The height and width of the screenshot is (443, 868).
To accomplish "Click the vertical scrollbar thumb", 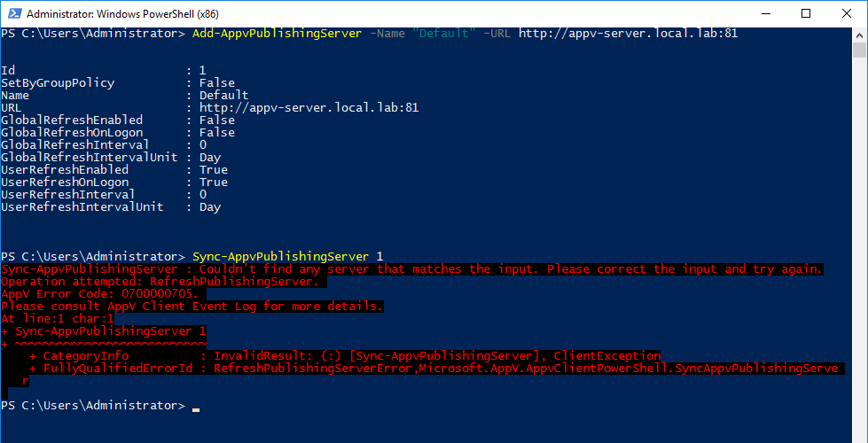I will click(859, 50).
